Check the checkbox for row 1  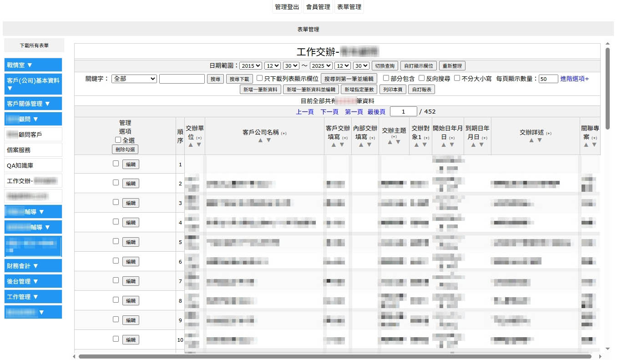[x=116, y=164]
